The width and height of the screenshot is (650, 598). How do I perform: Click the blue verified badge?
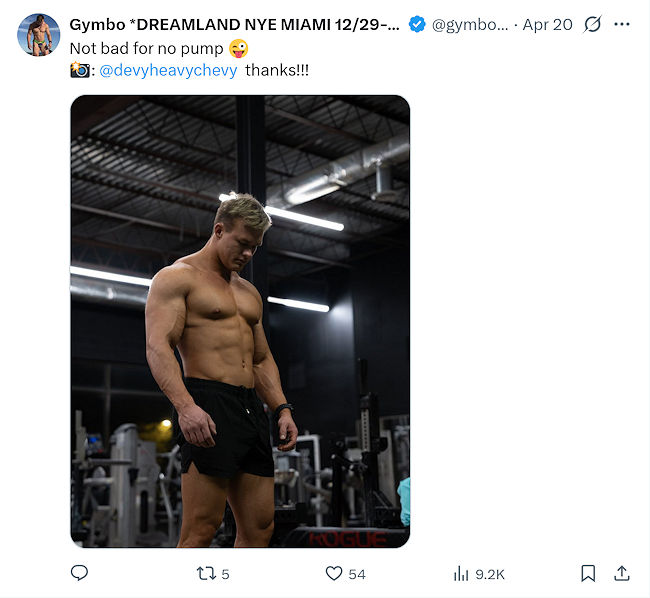click(418, 24)
